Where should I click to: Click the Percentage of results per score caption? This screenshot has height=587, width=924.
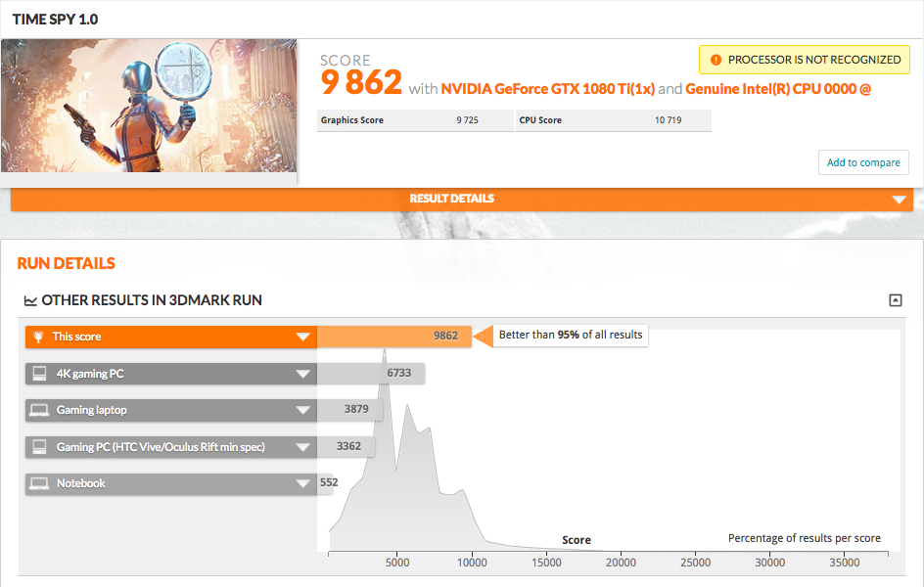[x=805, y=538]
